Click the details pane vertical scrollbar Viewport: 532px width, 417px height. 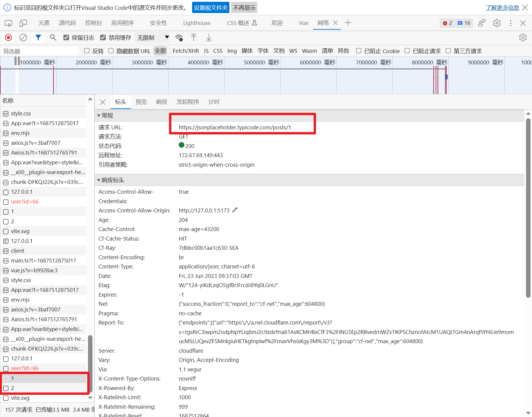click(528, 208)
